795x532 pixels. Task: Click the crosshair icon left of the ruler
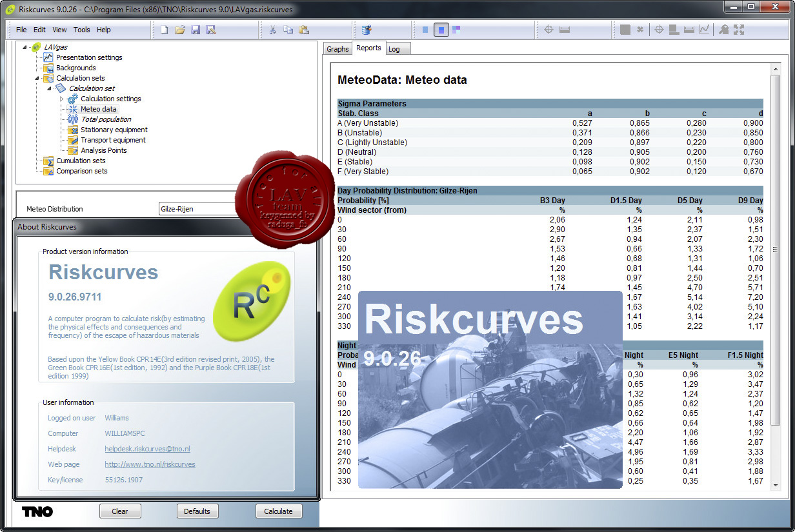tap(549, 30)
